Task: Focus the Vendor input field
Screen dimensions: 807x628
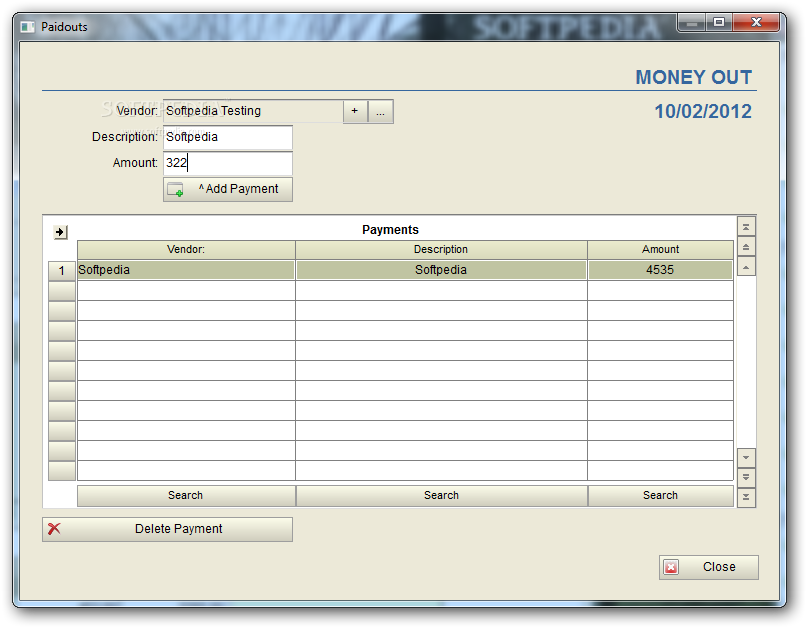Action: (253, 111)
